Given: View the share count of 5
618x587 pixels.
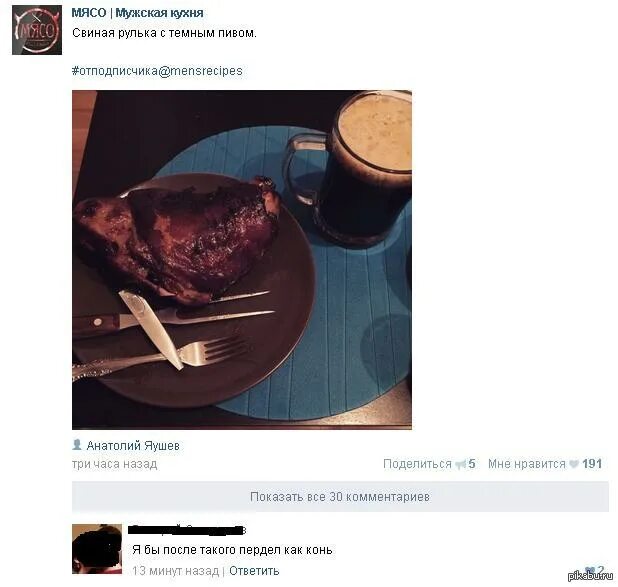Looking at the screenshot, I should [x=472, y=464].
